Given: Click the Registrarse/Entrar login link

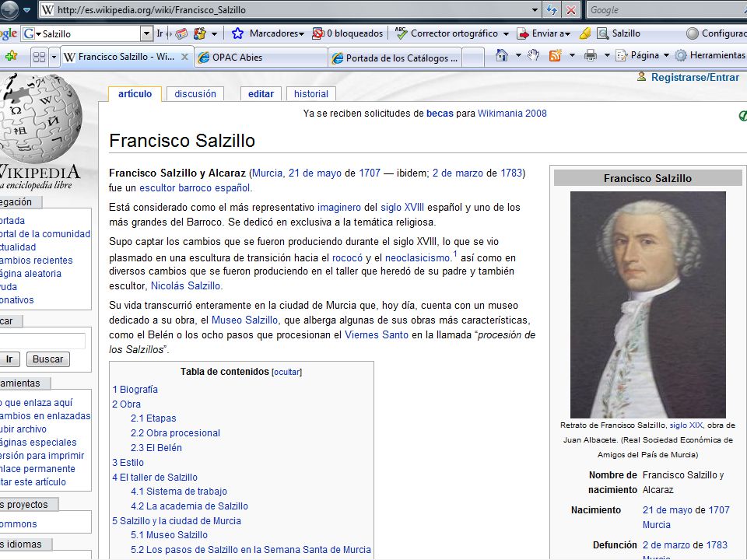Looking at the screenshot, I should click(695, 77).
